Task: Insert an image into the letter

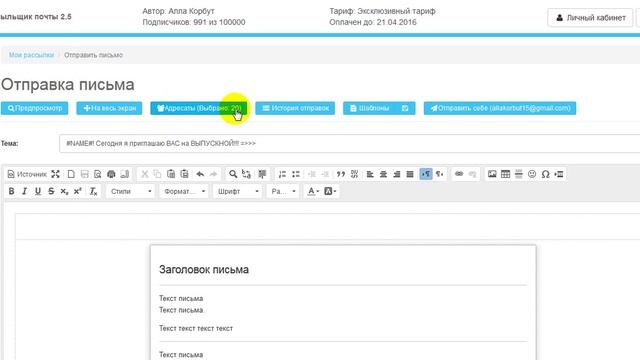Action: [492, 174]
